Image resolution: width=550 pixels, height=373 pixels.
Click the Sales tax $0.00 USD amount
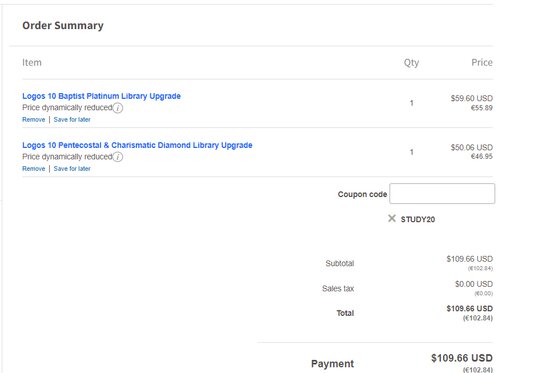click(x=474, y=284)
